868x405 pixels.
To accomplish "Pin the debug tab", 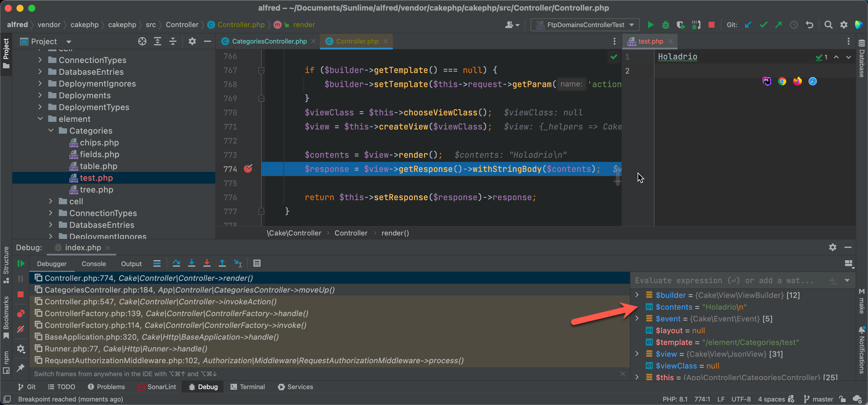I will 21,368.
